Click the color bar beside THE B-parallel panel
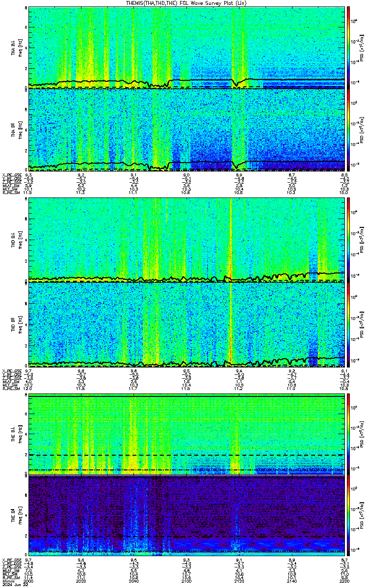Viewport: 368px width, 588px height. point(348,515)
